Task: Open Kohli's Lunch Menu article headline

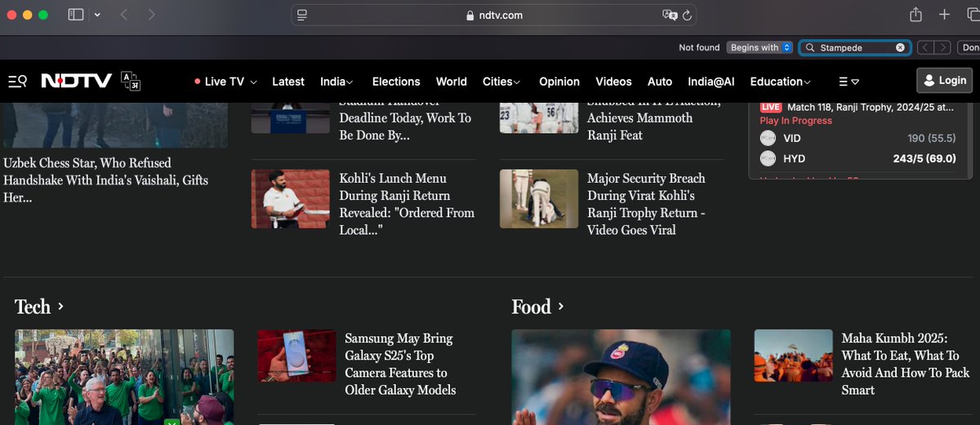Action: (407, 204)
